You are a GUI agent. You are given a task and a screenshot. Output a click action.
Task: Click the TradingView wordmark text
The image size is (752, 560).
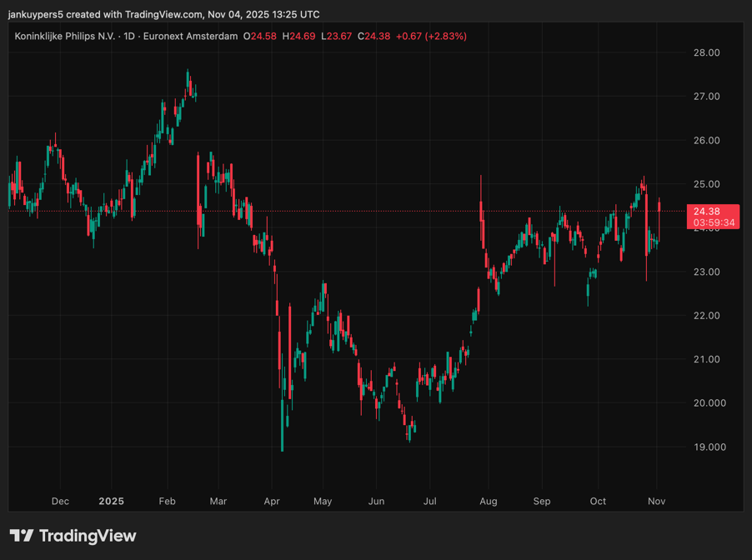88,536
